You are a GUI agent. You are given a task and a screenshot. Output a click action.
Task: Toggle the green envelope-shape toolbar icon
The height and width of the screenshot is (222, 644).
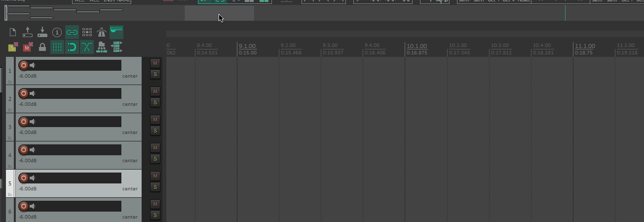click(116, 32)
